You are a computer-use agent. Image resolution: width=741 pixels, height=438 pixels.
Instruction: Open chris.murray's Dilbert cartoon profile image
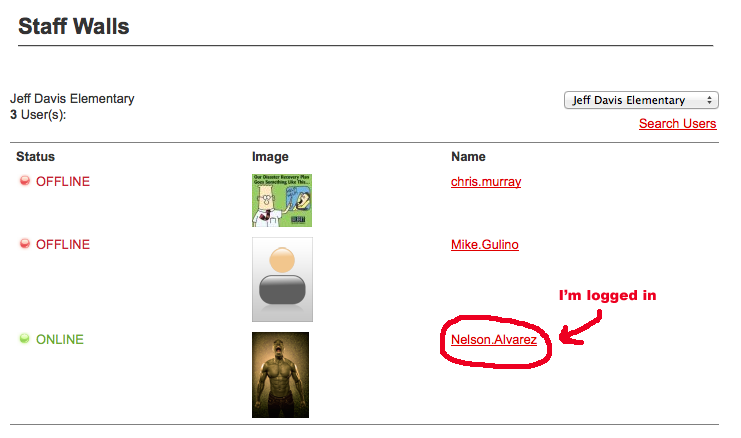(282, 200)
